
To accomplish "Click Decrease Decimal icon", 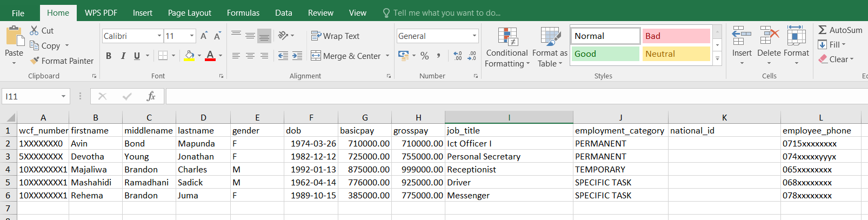I will tap(472, 56).
